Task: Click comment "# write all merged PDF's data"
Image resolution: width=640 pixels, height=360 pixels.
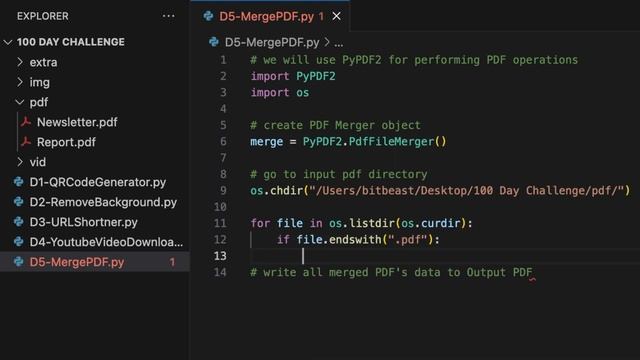Action: point(391,272)
